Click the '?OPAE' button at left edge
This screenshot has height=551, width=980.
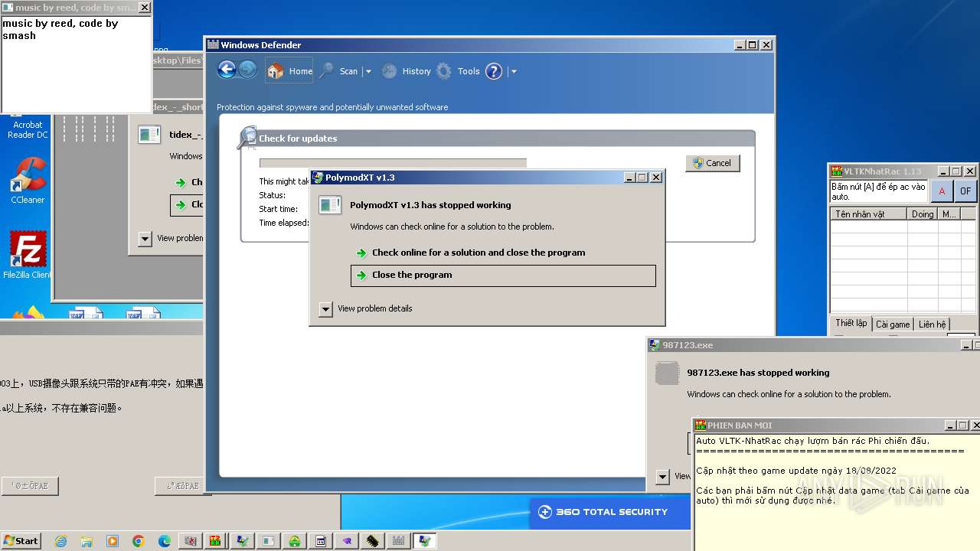(x=30, y=486)
